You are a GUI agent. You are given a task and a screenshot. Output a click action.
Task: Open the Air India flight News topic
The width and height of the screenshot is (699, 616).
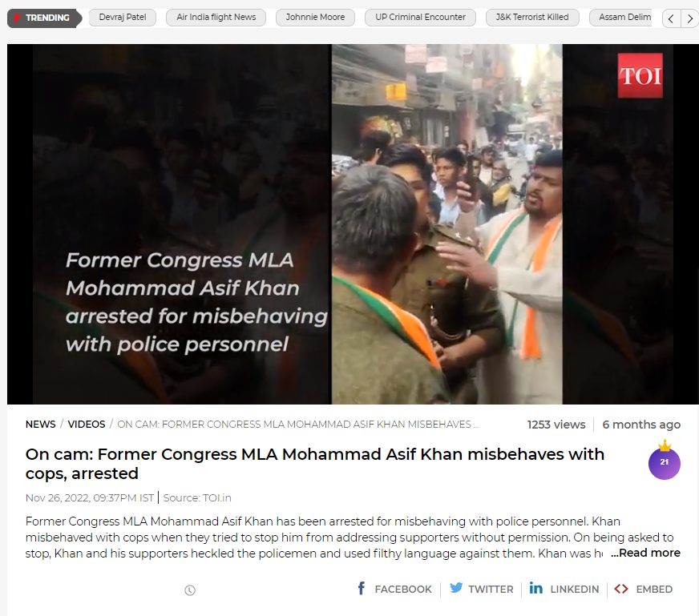[216, 17]
